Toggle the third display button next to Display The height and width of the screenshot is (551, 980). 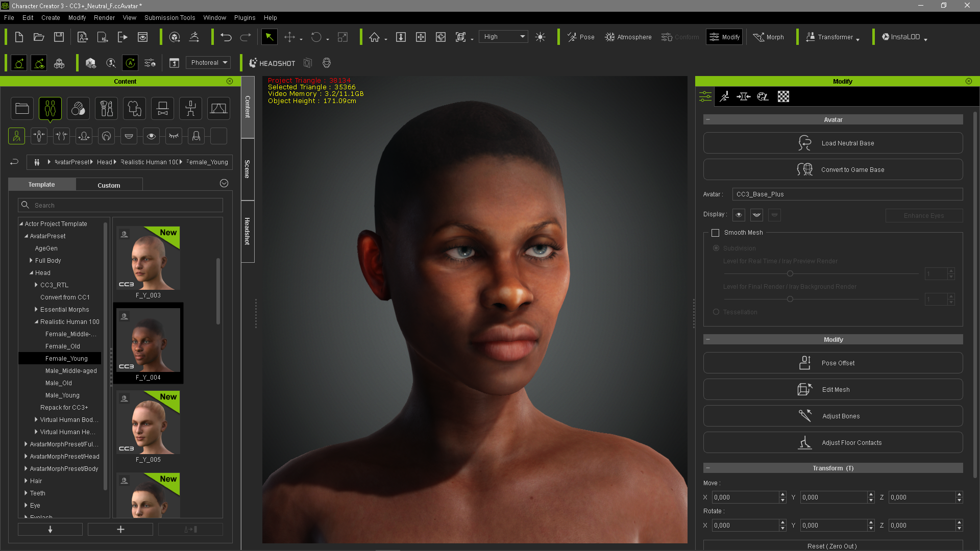click(774, 215)
